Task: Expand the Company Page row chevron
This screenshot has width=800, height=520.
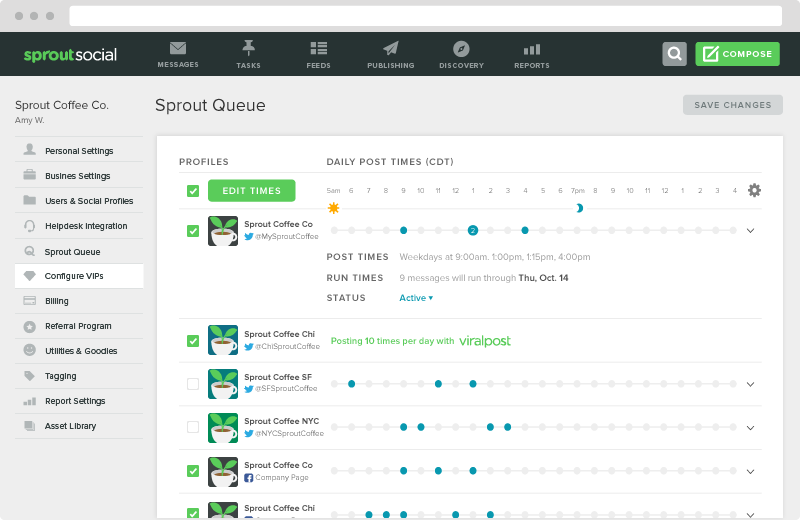Action: click(x=751, y=472)
